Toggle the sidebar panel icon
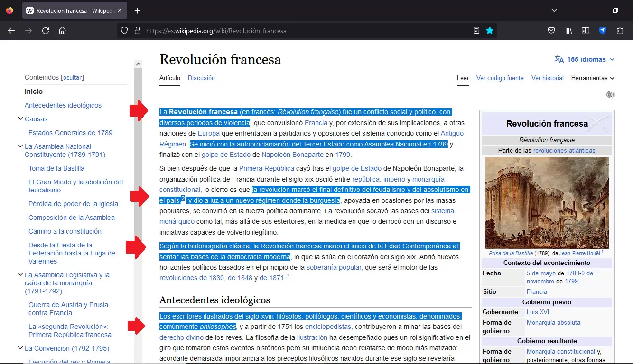Image resolution: width=633 pixels, height=364 pixels. tap(586, 31)
